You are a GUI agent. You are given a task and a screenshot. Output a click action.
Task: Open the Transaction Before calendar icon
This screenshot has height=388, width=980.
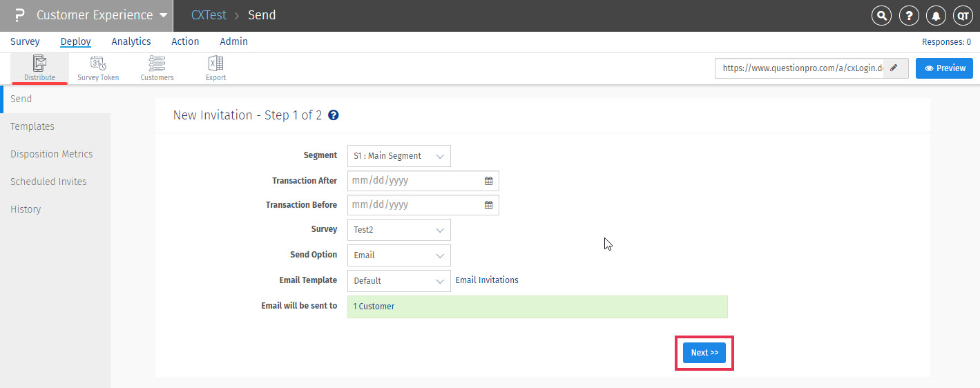[x=488, y=205]
